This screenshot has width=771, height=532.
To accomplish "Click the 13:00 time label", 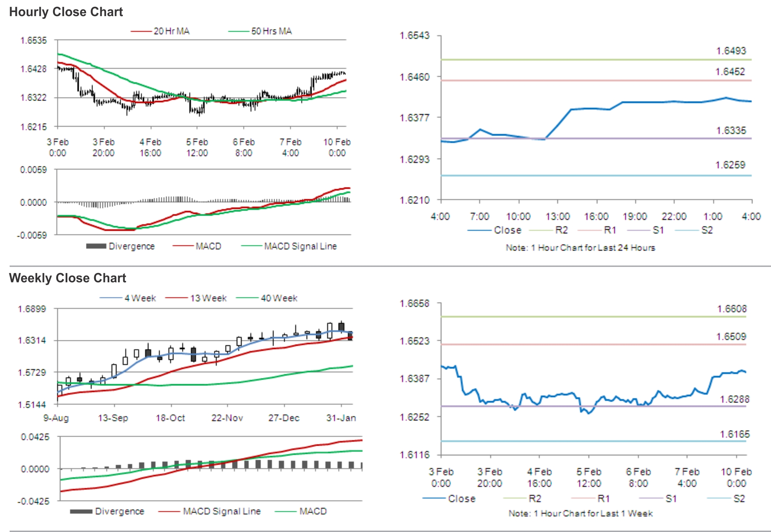I will 557,216.
